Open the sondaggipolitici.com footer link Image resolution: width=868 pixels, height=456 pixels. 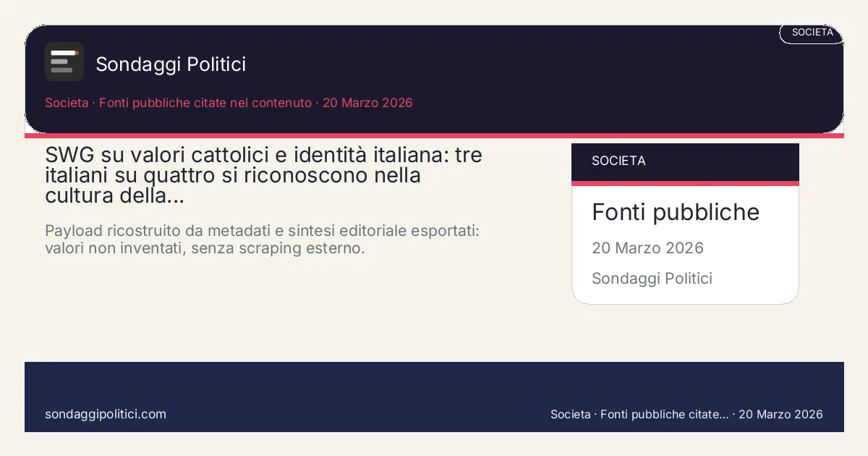click(x=106, y=414)
